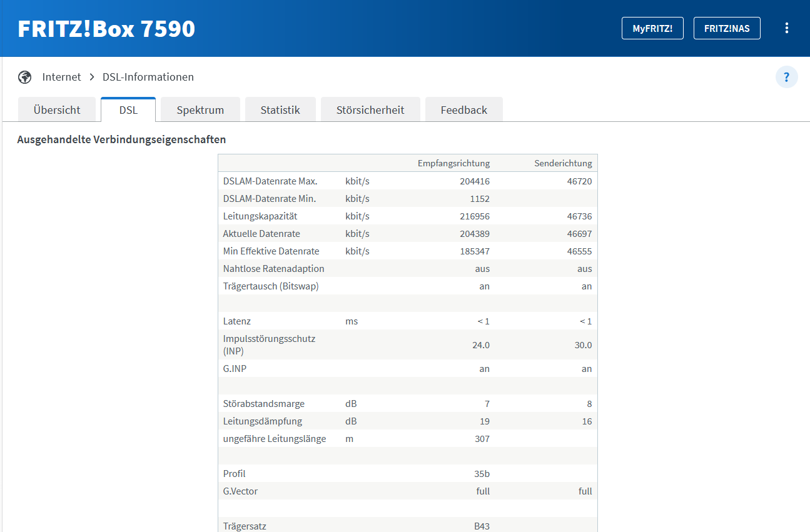810x532 pixels.
Task: Click the Empfangsrichtung column header
Action: (x=453, y=163)
